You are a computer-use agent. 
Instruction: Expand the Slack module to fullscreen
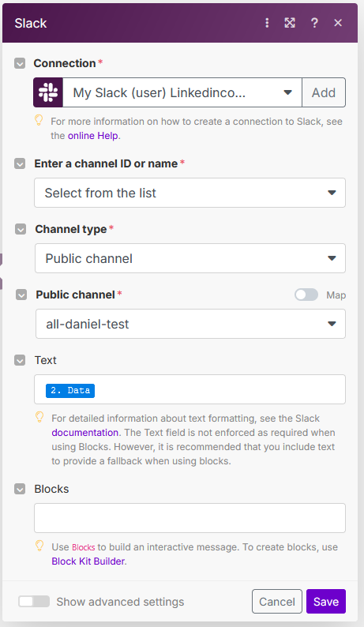pyautogui.click(x=290, y=23)
